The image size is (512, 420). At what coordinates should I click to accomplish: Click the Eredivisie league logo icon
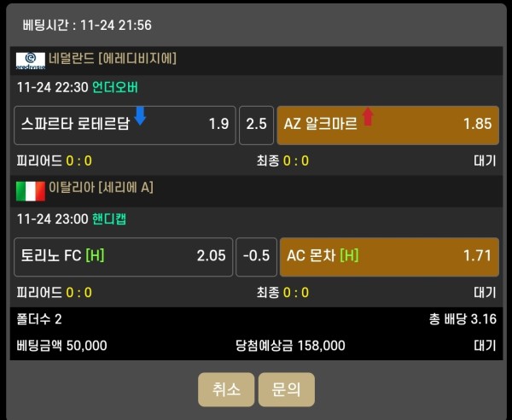coord(30,60)
